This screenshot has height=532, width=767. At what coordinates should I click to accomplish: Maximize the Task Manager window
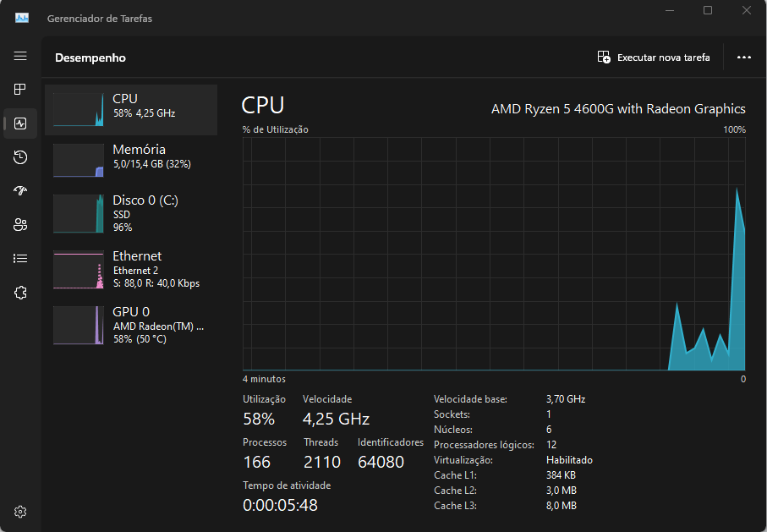point(708,10)
